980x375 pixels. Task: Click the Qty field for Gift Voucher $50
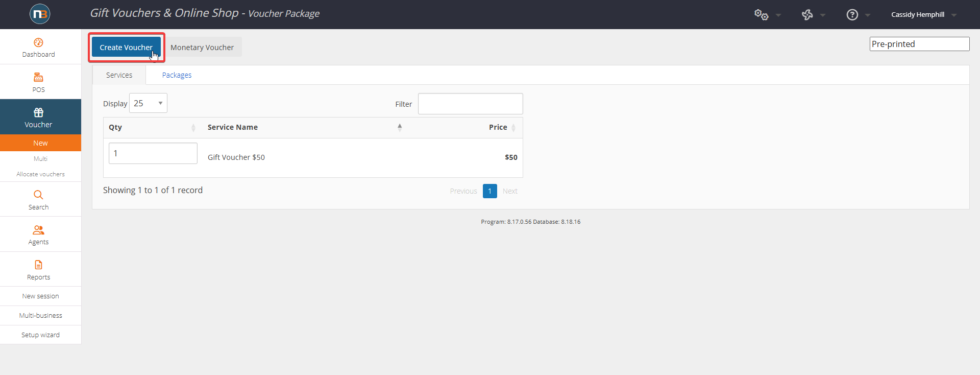tap(153, 153)
